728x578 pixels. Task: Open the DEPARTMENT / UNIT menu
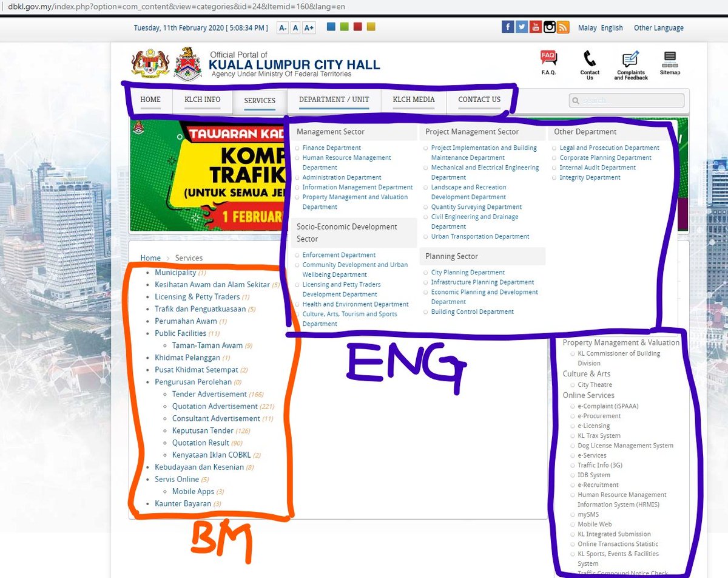click(334, 100)
